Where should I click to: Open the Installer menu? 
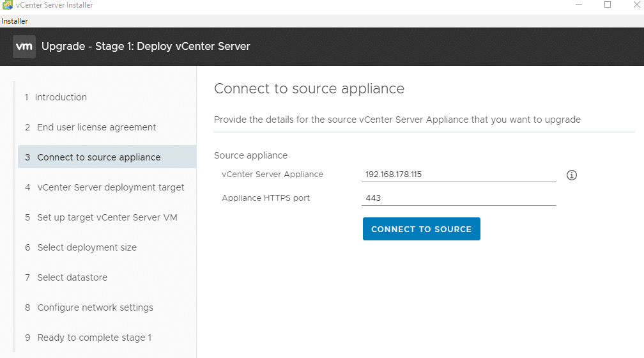point(14,21)
